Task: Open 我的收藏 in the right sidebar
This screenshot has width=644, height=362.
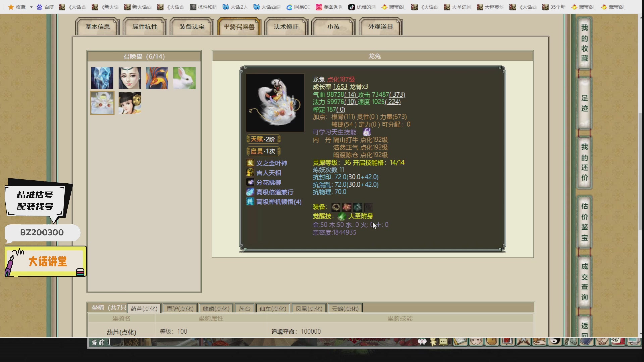Action: 585,43
